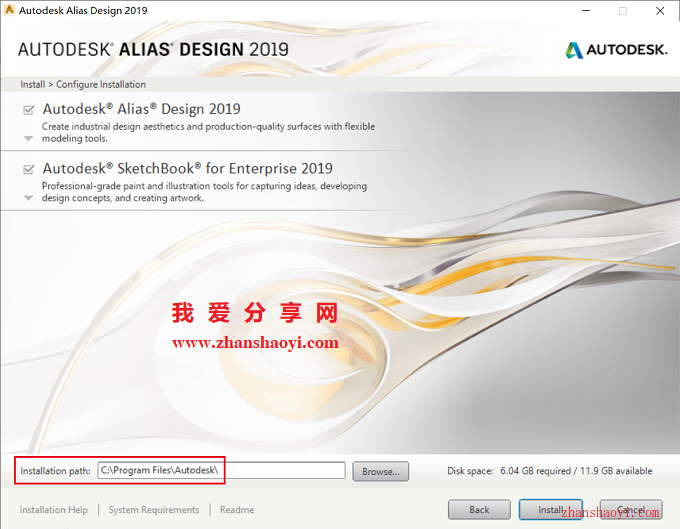Click the 'Install > Configure Installation' breadcrumb

[83, 85]
